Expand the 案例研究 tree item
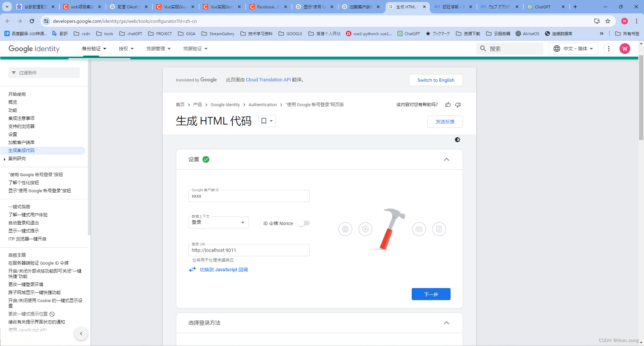Image resolution: width=644 pixels, height=346 pixels. pos(4,158)
